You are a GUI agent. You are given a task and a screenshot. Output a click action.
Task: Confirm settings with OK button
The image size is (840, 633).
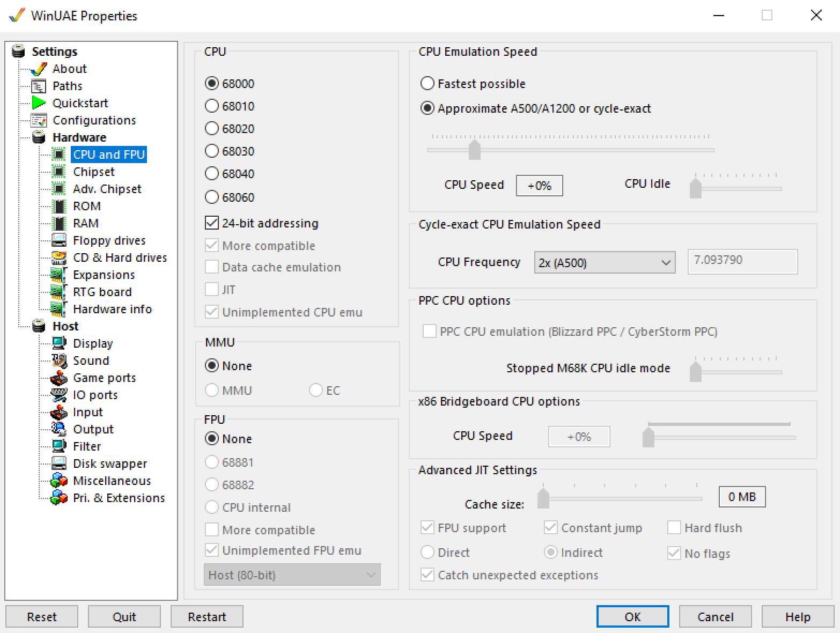(633, 617)
